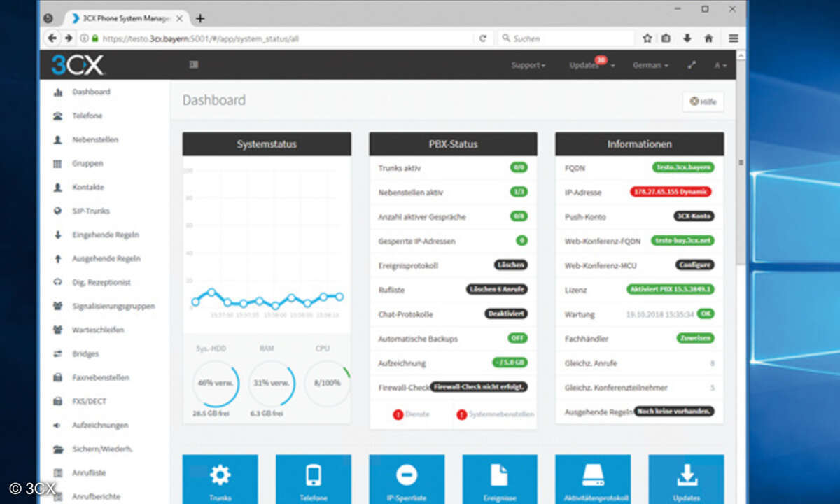
Task: Click the Aktivitätenprotokoll drive tile
Action: [x=593, y=479]
